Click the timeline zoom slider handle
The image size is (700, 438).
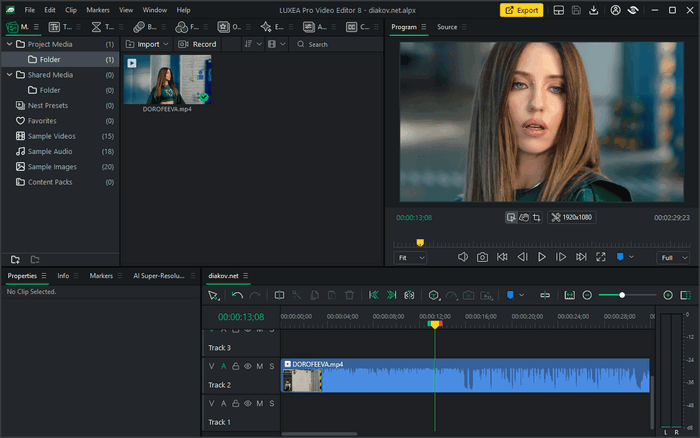coord(622,295)
